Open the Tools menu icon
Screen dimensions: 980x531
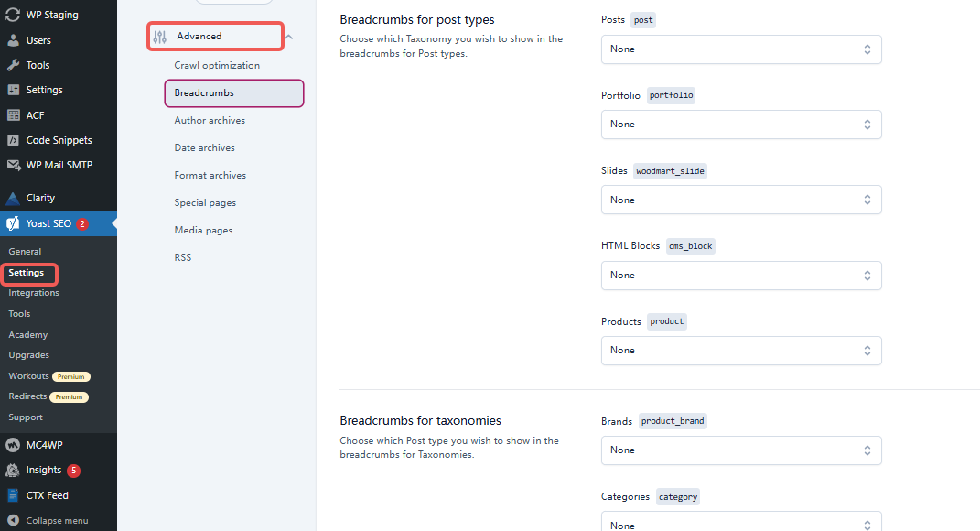(13, 64)
